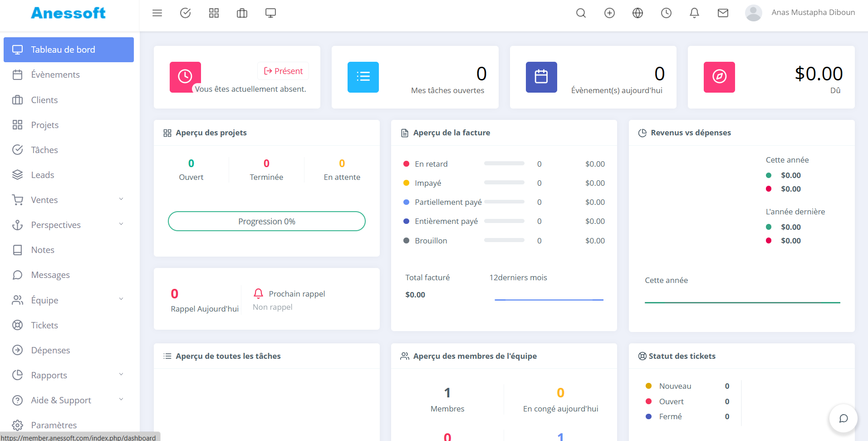Click the quick add plus circle icon

pos(609,13)
